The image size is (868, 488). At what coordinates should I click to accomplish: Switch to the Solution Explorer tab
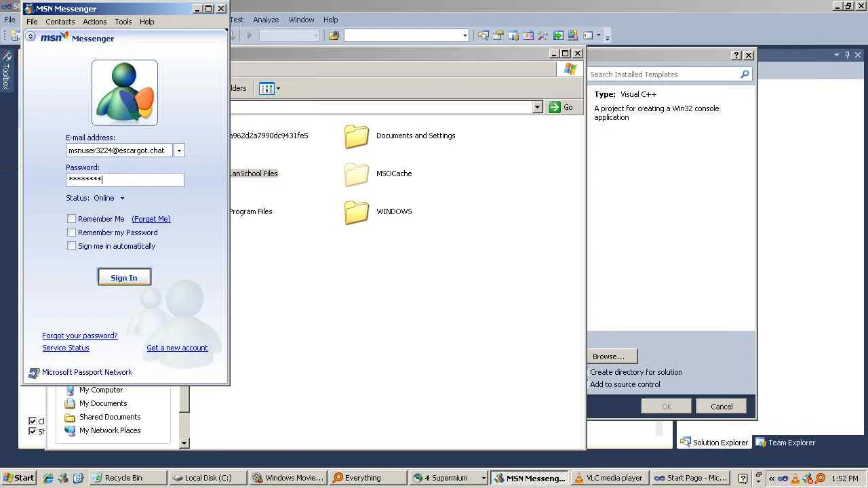coord(714,443)
